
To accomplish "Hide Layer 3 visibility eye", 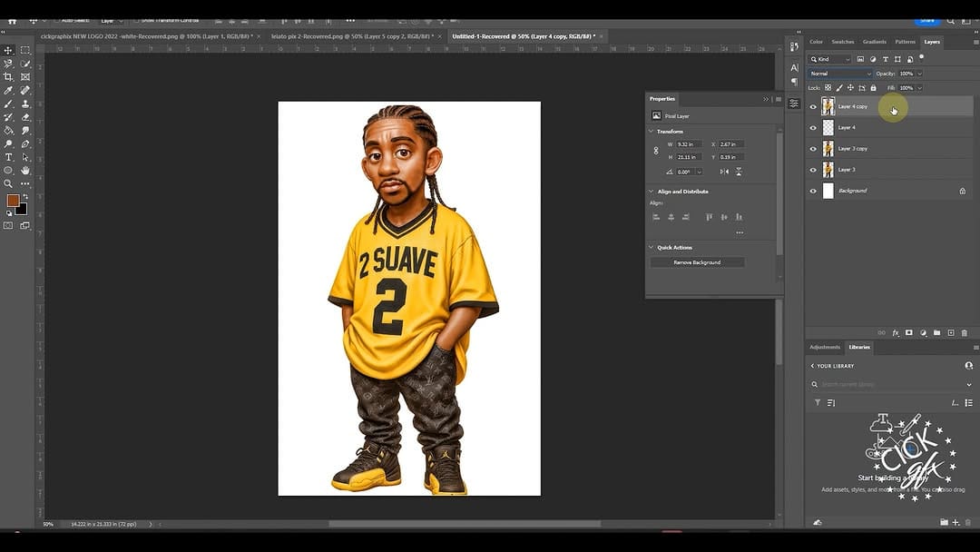I will [x=813, y=170].
